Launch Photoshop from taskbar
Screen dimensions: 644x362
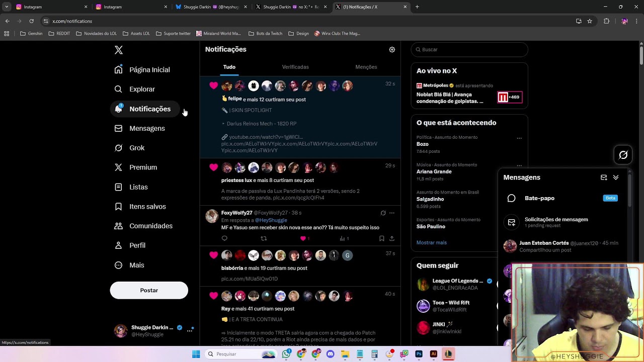coord(419,354)
